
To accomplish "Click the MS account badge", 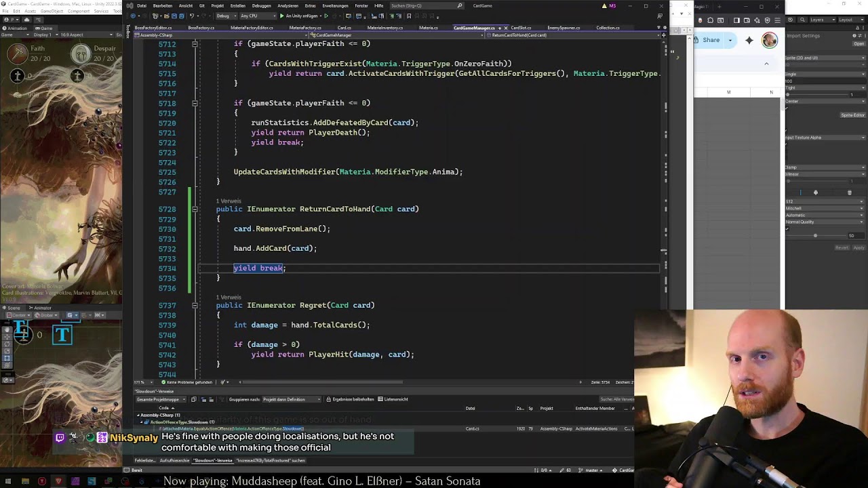I will 612,5.
